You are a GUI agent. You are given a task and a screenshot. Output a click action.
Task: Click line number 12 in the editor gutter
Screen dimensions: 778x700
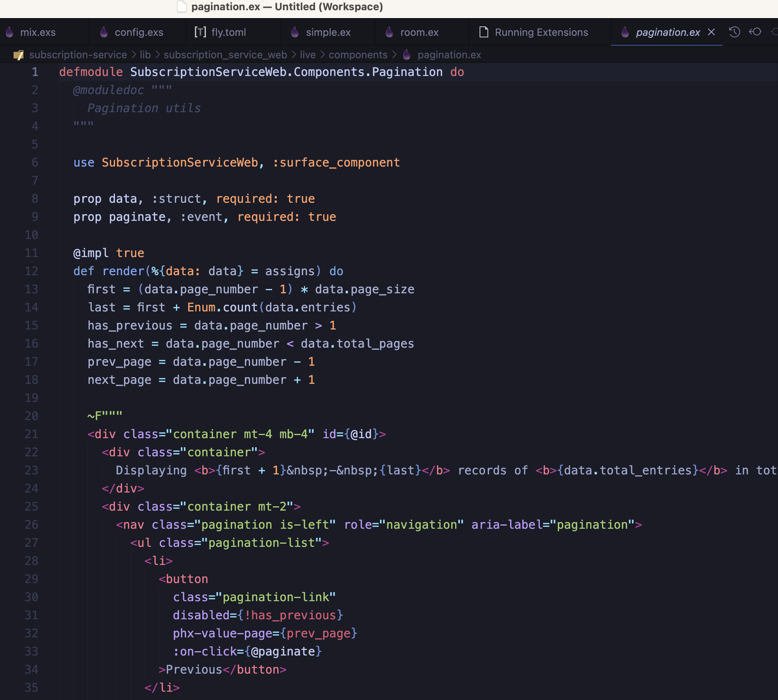point(31,271)
